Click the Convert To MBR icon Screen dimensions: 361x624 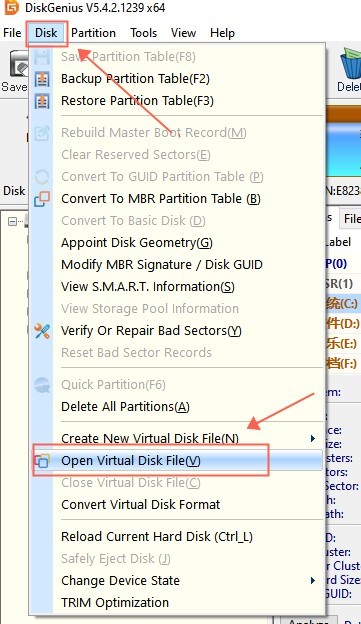tap(42, 199)
